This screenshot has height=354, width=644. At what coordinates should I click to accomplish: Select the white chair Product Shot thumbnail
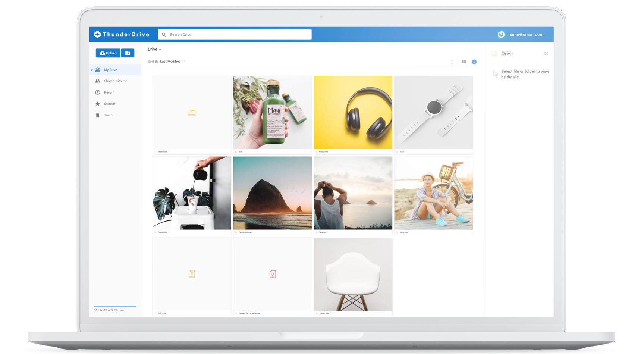(x=353, y=274)
